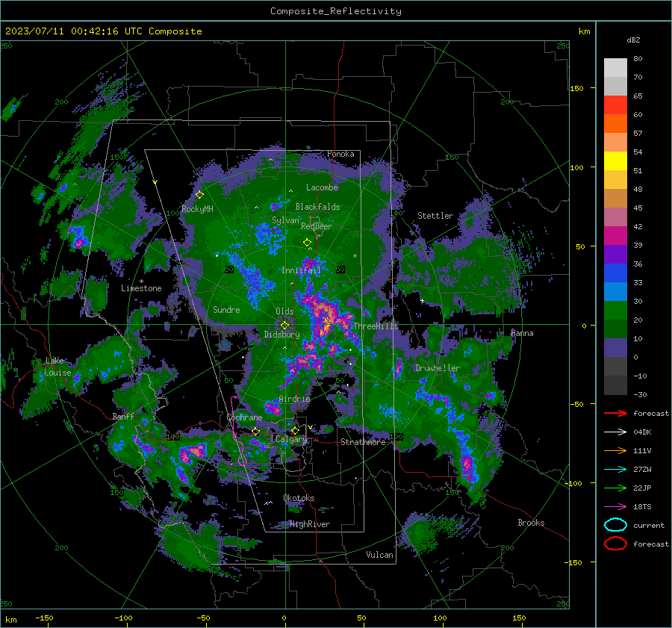
Task: Select the Lake Louise label on map
Action: (57, 367)
